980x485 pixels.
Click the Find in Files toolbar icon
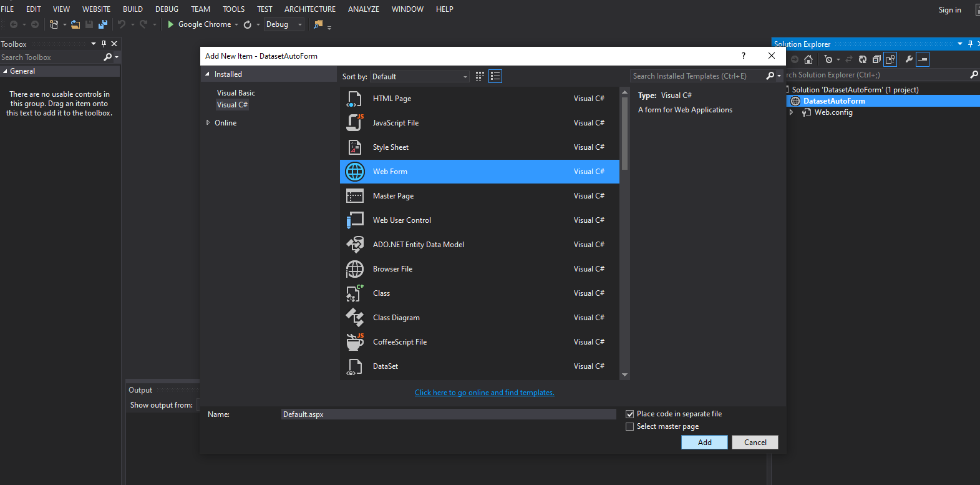click(x=319, y=24)
